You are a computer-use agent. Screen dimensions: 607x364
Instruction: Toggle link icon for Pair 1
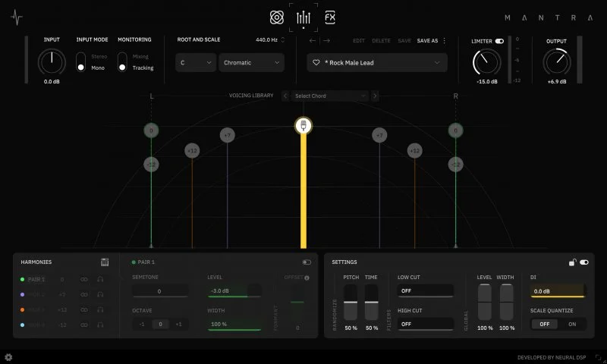[84, 279]
